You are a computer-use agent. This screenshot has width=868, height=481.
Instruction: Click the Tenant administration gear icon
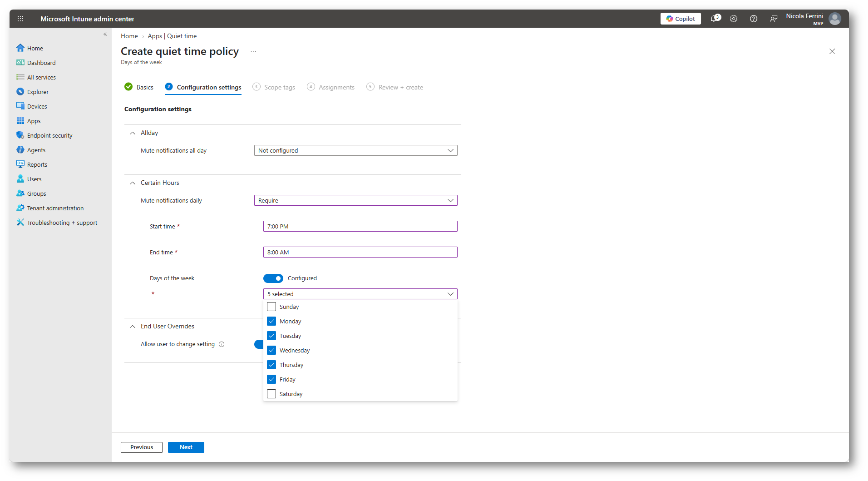coord(20,208)
